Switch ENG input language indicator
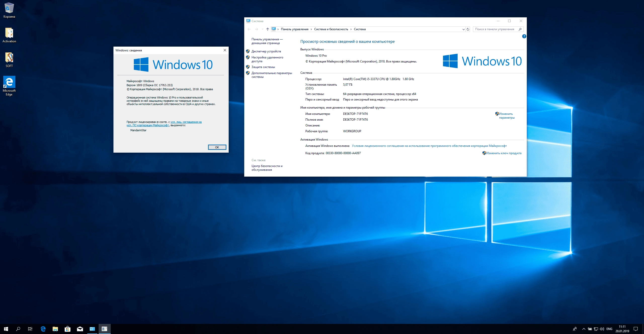644x334 pixels. click(609, 329)
